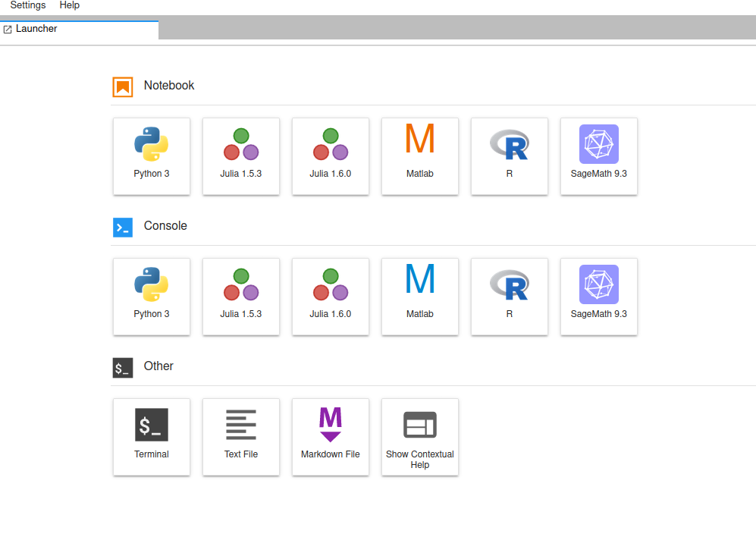
Task: Create a new Text File
Action: pos(240,437)
